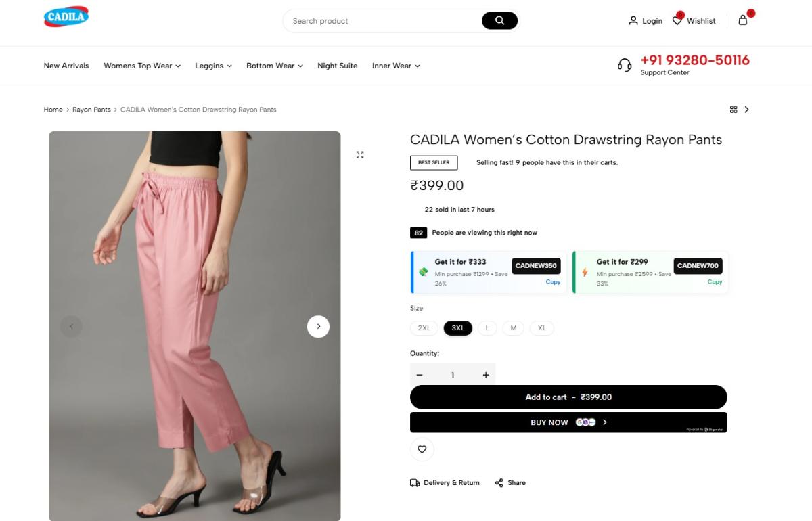Go to next product using chevron arrow
This screenshot has height=521, width=812.
tap(747, 110)
